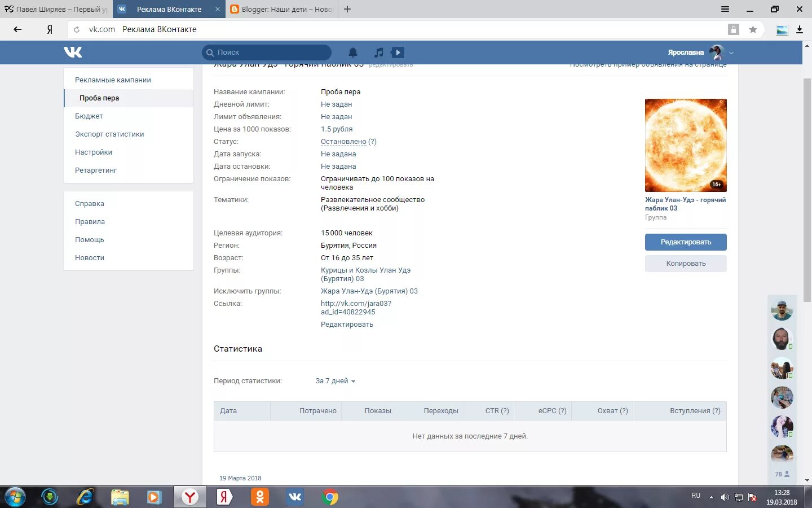Viewport: 812px width, 508px height.
Task: Expand the За 7 дней period dropdown
Action: click(336, 381)
